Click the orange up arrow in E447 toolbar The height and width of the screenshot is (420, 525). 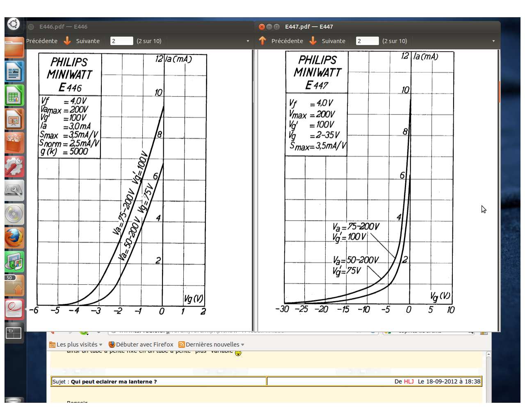click(x=262, y=41)
